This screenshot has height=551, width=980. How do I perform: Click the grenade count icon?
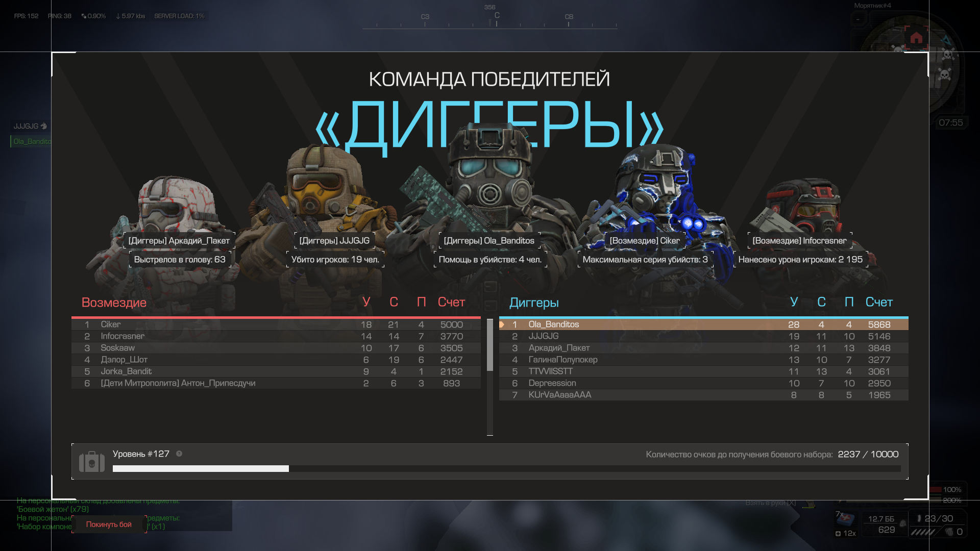949,532
